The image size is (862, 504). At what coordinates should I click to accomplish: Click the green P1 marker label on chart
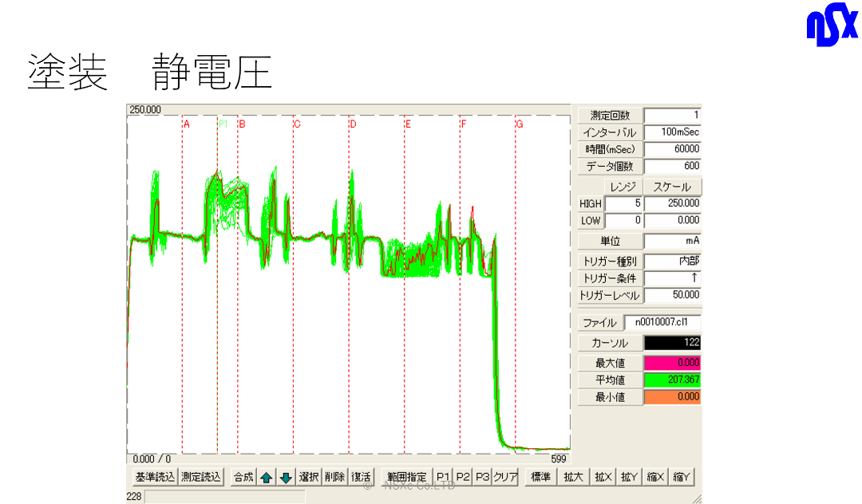click(223, 124)
